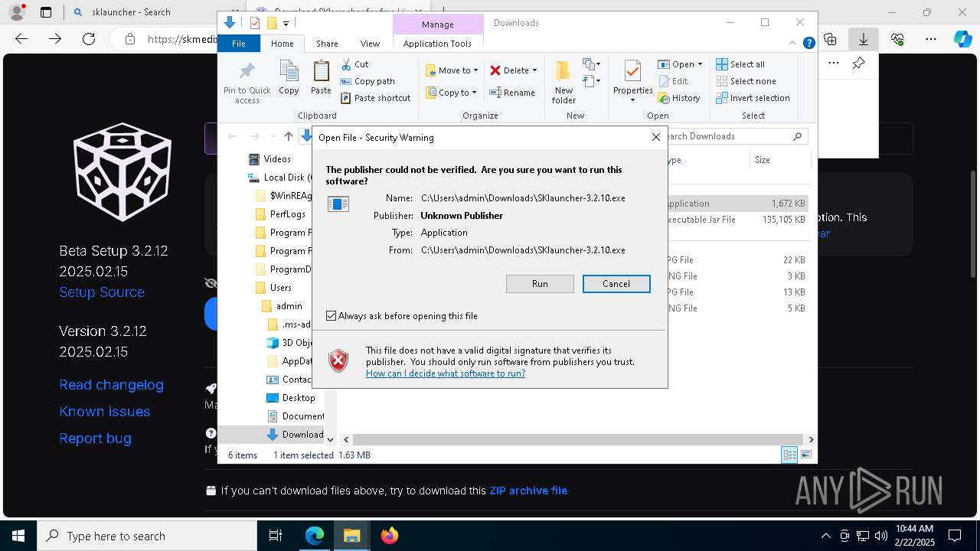The image size is (980, 551).
Task: Click Select none in the ribbon
Action: click(746, 81)
